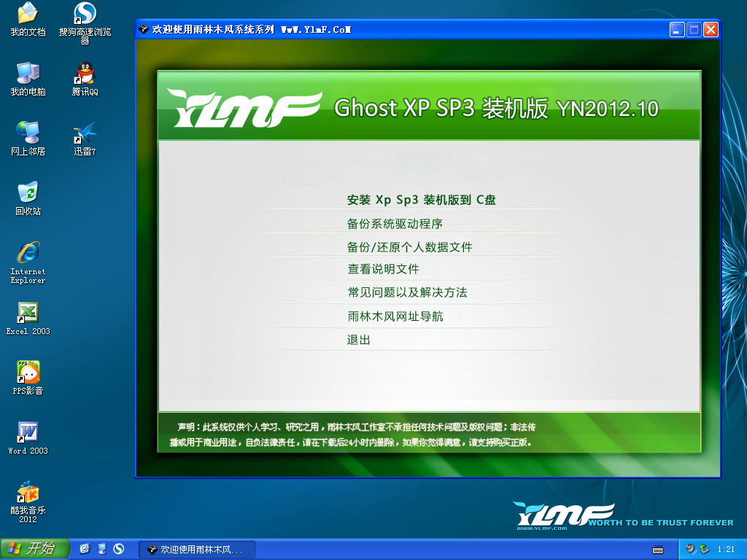Select the Internet Explorer desktop icon

[28, 262]
